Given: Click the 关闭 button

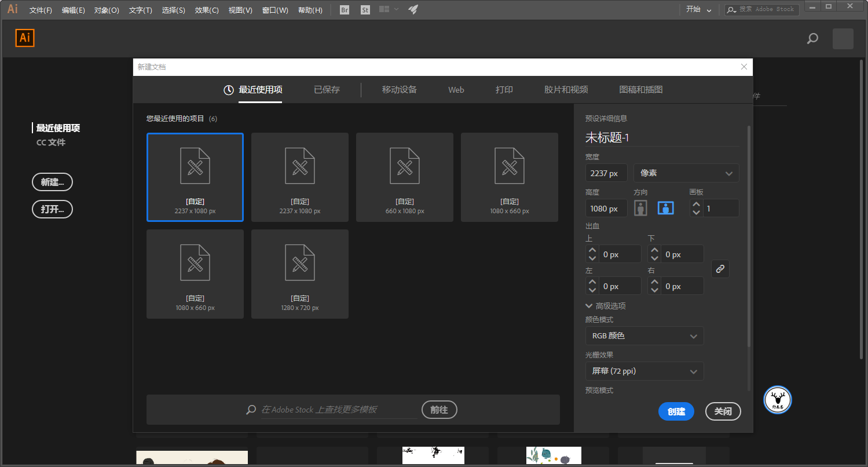Looking at the screenshot, I should coord(723,411).
